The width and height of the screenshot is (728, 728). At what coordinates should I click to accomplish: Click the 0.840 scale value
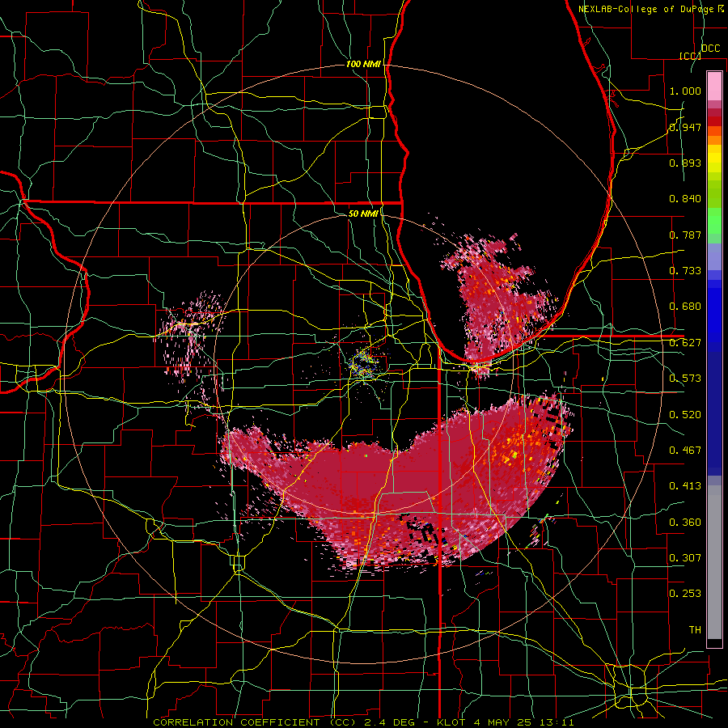point(685,199)
